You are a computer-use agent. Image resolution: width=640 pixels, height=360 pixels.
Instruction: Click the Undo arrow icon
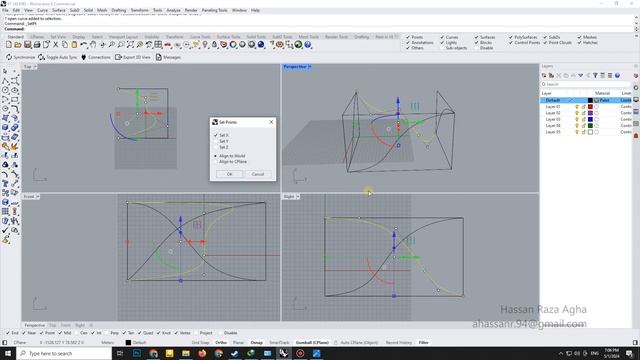84,45
